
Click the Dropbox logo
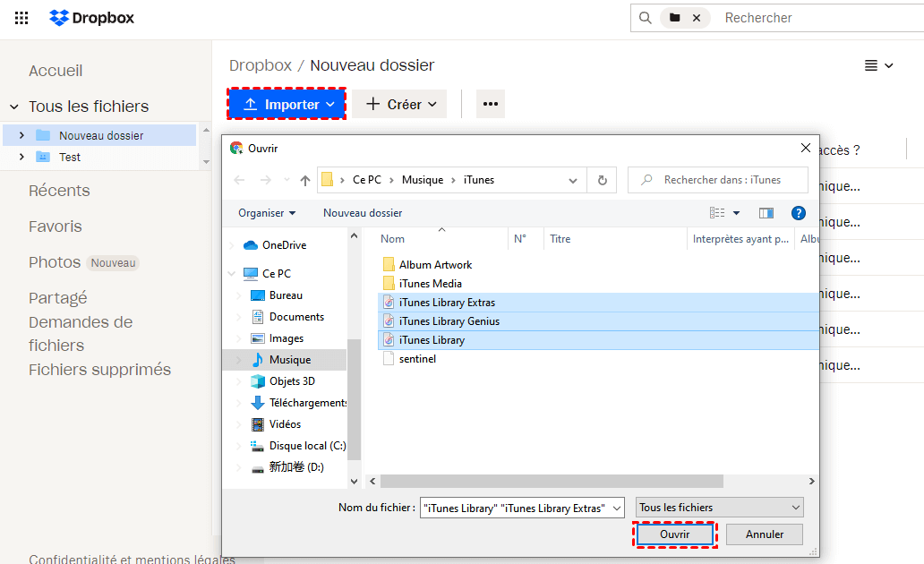point(92,18)
